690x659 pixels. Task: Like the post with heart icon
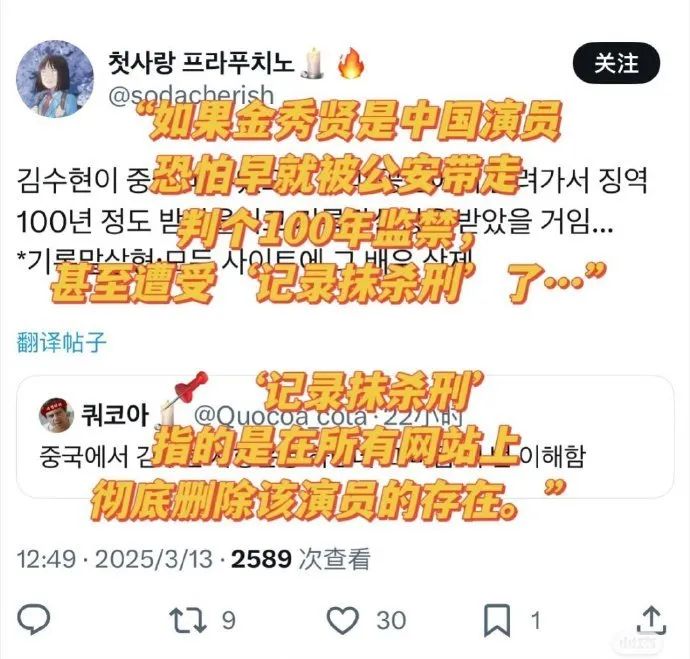point(343,620)
